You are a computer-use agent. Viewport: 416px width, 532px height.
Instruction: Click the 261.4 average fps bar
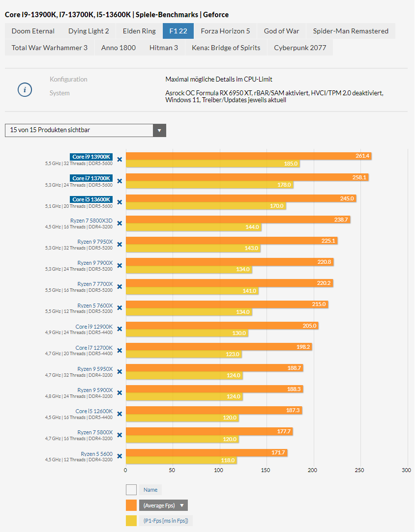249,156
